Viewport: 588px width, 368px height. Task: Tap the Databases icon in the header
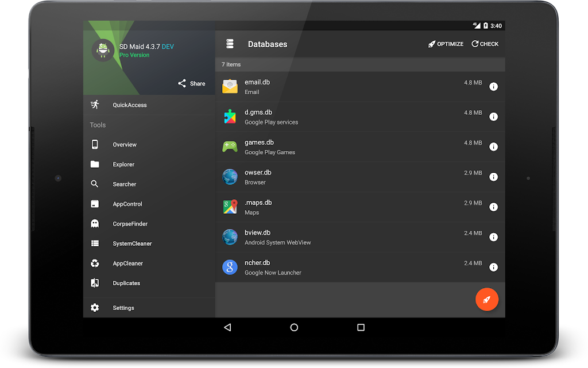pos(230,44)
